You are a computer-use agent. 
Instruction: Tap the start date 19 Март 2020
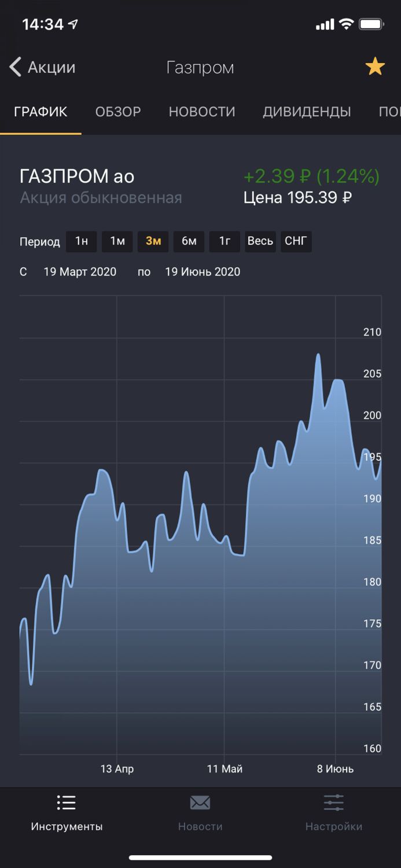pyautogui.click(x=80, y=272)
